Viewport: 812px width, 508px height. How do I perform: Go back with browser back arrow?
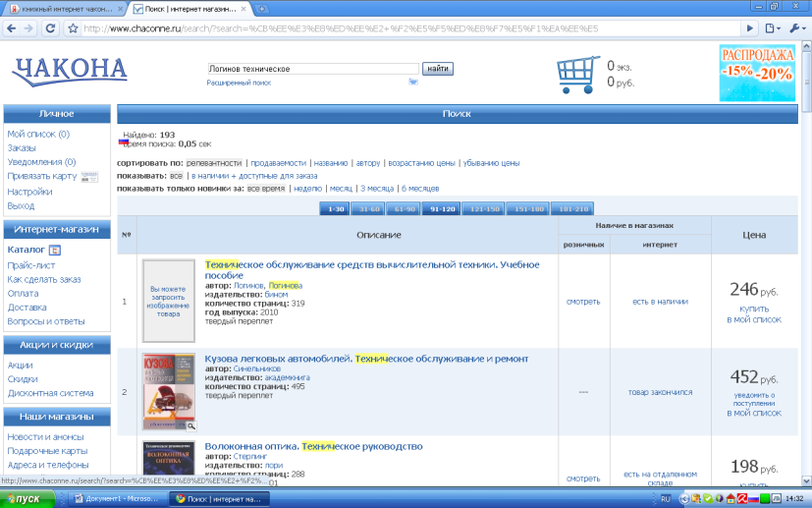point(12,28)
